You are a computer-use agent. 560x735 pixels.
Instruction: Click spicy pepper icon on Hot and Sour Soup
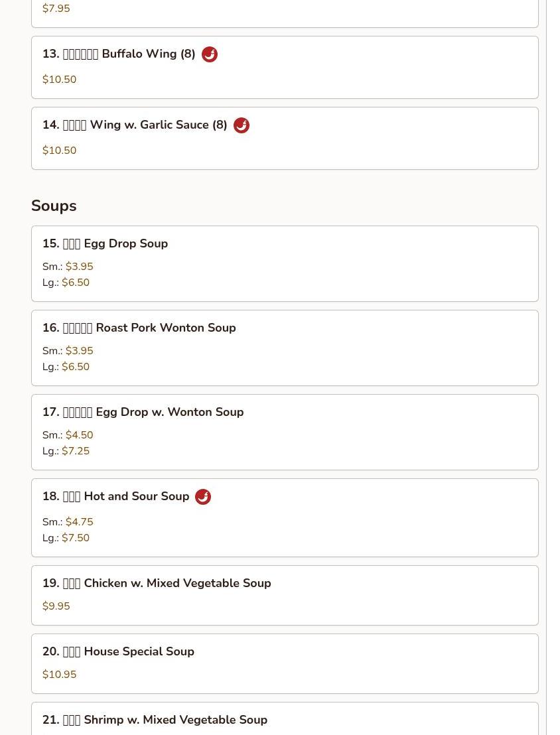click(203, 497)
